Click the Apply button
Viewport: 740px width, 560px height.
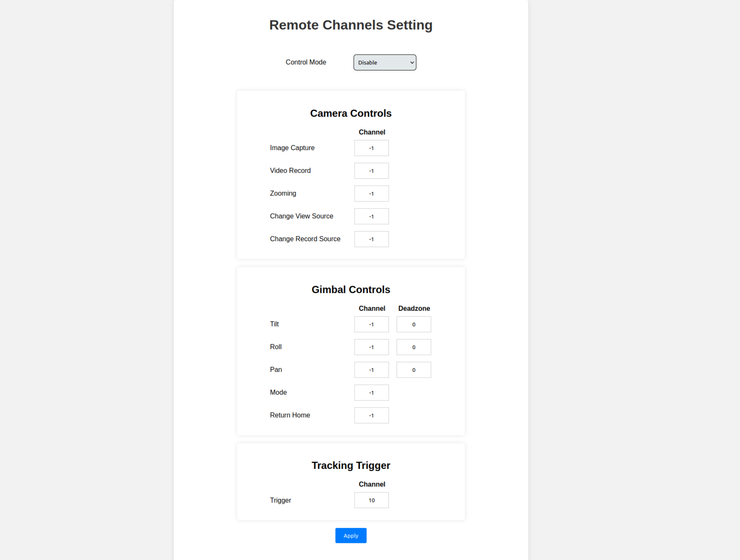(351, 535)
